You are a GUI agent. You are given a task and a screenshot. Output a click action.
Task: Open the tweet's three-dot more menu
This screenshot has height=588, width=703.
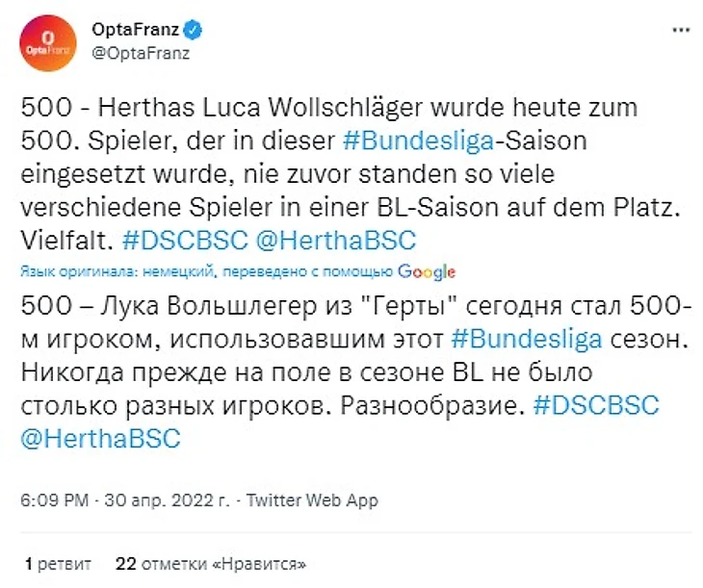pyautogui.click(x=680, y=31)
